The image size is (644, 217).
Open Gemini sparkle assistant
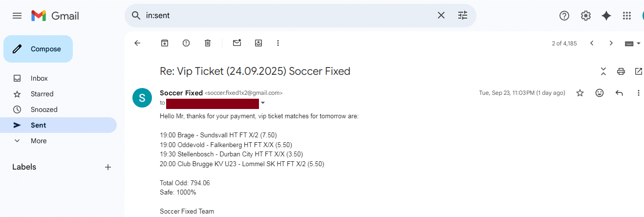[606, 16]
